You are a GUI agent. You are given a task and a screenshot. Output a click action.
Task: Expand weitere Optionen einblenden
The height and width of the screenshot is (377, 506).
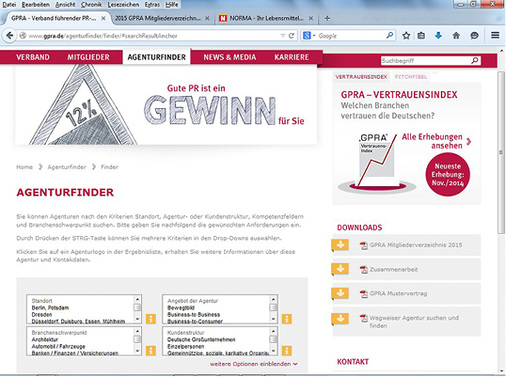tap(254, 364)
